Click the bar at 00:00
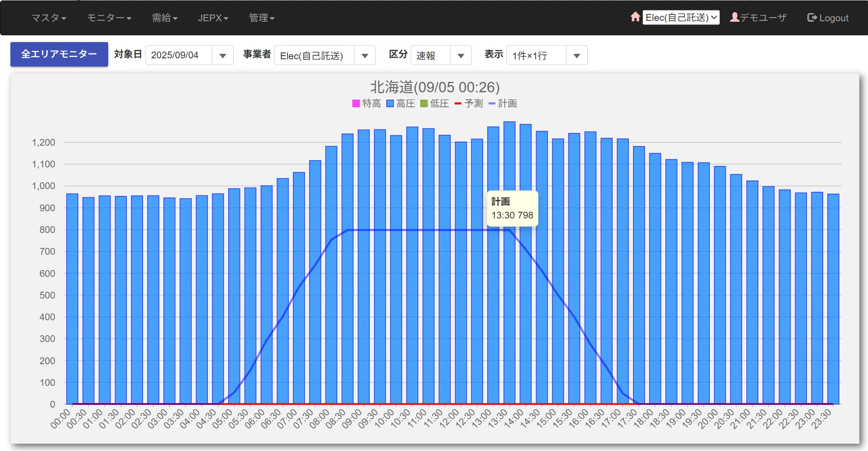Screen dimensions: 868x451 [x=72, y=299]
